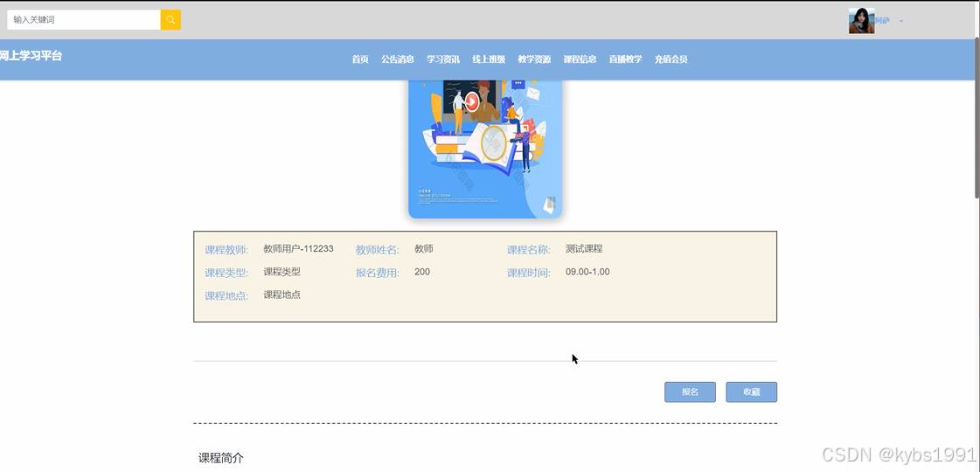Image resolution: width=980 pixels, height=472 pixels.
Task: Select the teacher name value 教师
Action: [424, 249]
